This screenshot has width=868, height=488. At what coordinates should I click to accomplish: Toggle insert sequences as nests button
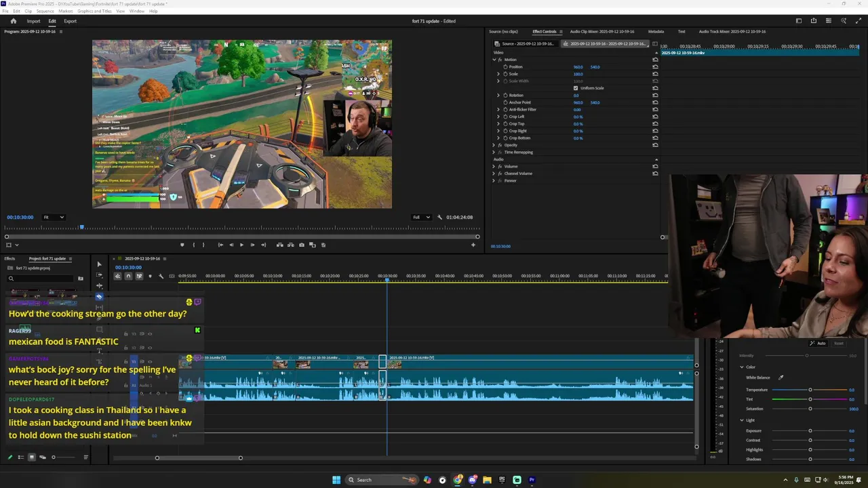click(x=117, y=276)
